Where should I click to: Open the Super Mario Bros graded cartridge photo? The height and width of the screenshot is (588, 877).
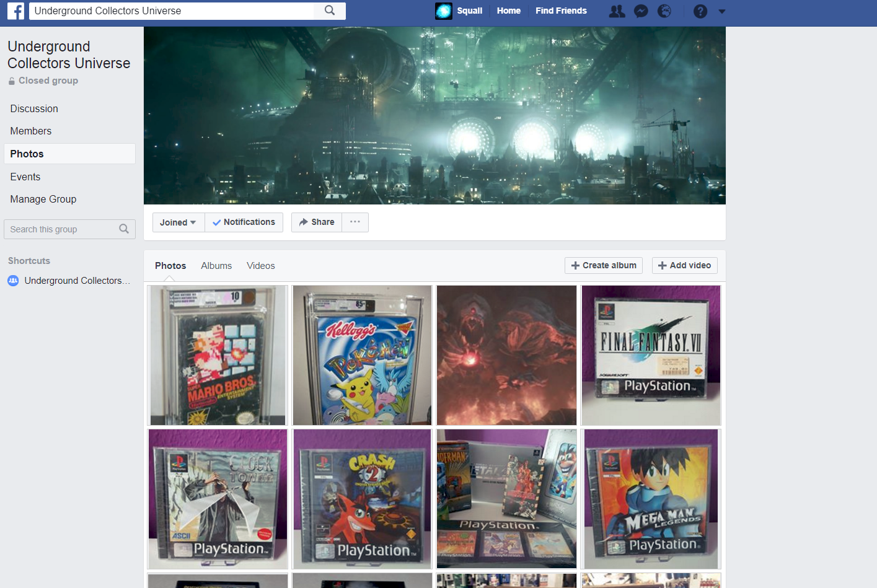tap(218, 355)
